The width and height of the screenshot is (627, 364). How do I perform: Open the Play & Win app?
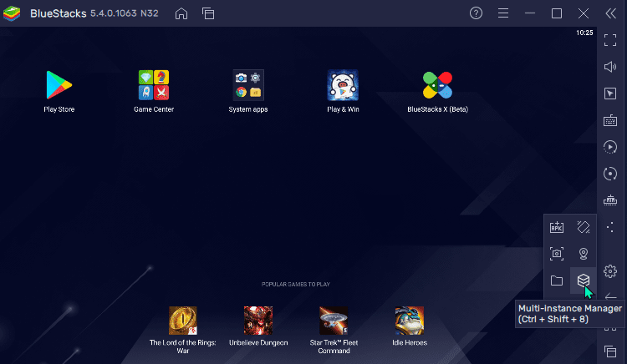point(343,84)
